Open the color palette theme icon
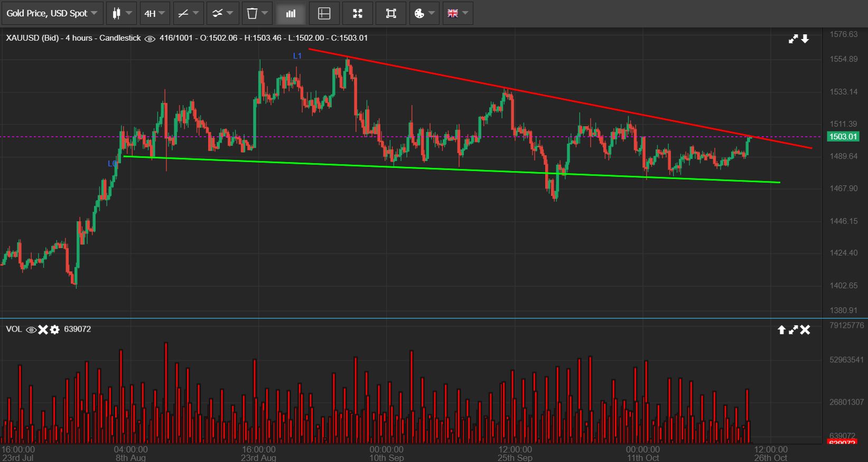The image size is (868, 462). click(424, 14)
